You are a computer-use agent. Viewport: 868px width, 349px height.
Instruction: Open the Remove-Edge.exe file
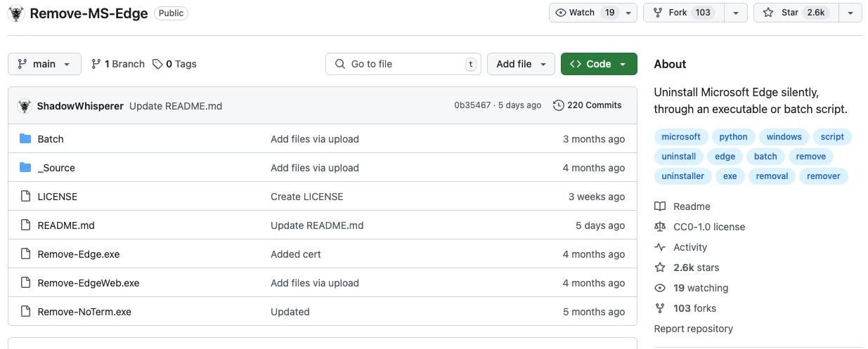click(79, 254)
